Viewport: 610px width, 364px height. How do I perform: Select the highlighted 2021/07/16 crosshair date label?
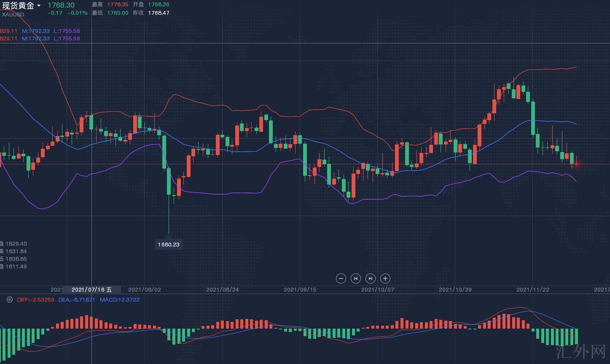(x=91, y=289)
